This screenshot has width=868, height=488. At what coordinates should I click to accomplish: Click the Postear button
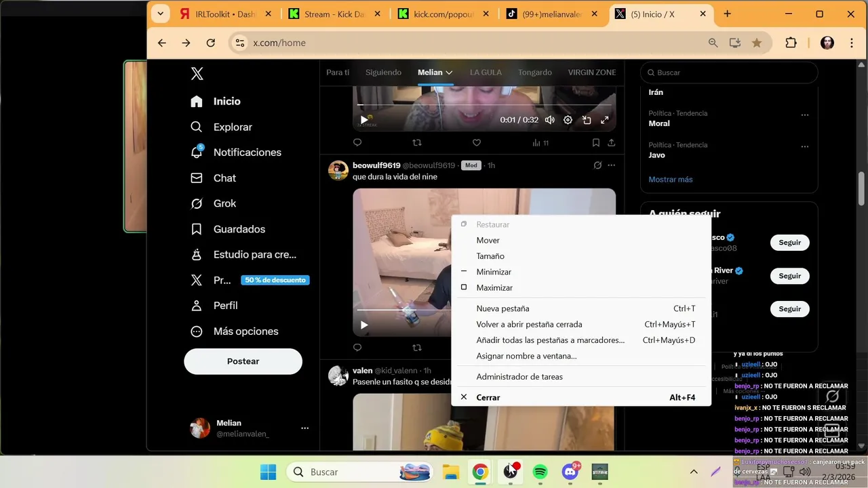[243, 361]
